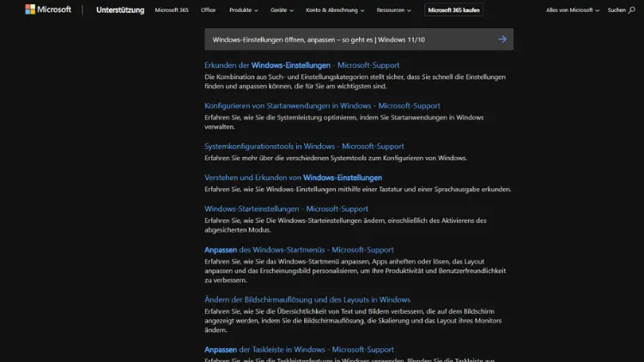Image resolution: width=644 pixels, height=362 pixels.
Task: Open Konfigurieren von Startanwendungen result
Action: tap(322, 106)
